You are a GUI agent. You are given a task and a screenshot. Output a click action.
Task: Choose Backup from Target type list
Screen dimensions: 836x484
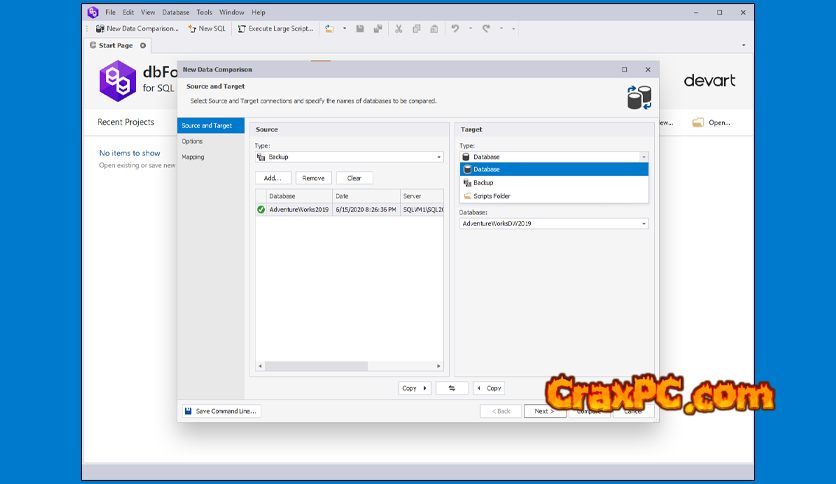click(484, 183)
